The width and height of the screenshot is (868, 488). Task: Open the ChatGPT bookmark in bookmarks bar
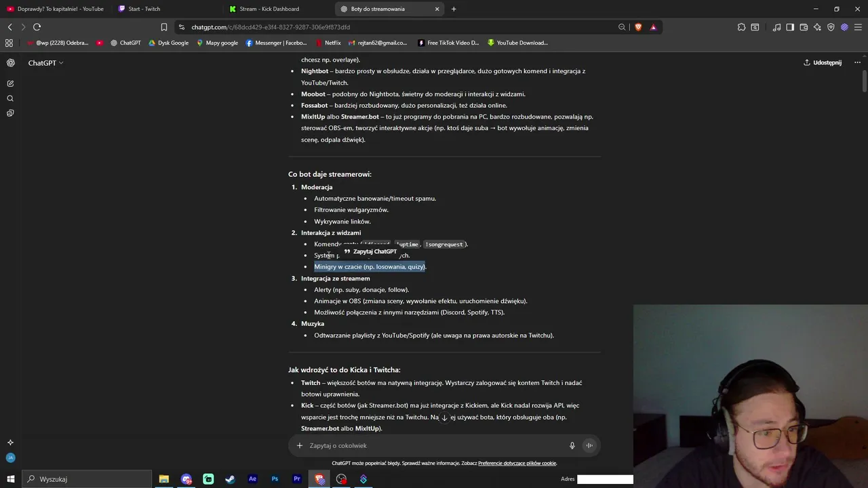point(125,43)
